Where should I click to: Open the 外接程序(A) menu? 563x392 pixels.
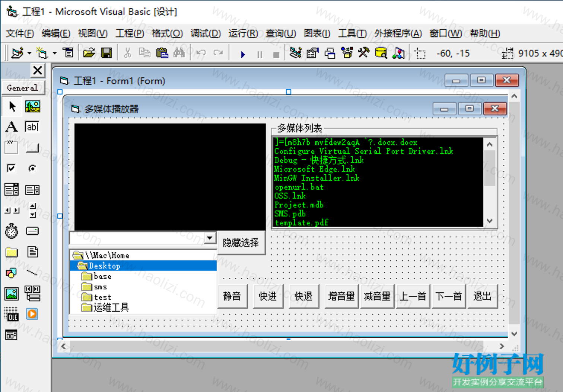coord(398,33)
